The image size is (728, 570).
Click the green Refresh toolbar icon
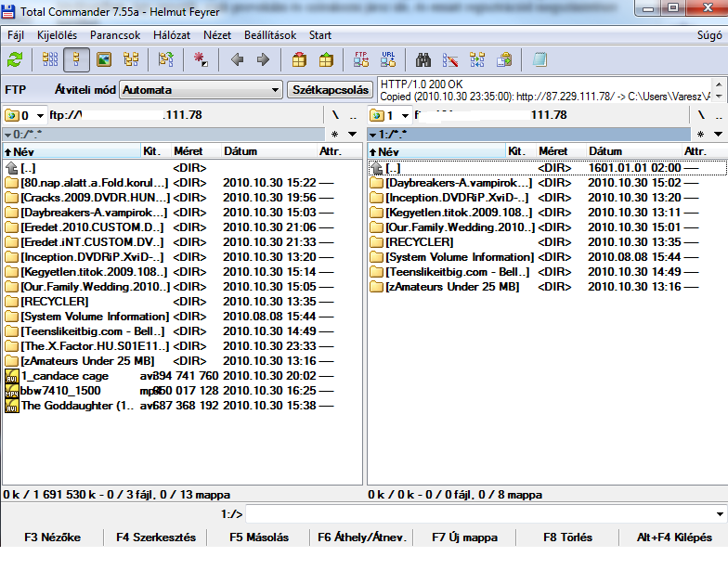[15, 59]
